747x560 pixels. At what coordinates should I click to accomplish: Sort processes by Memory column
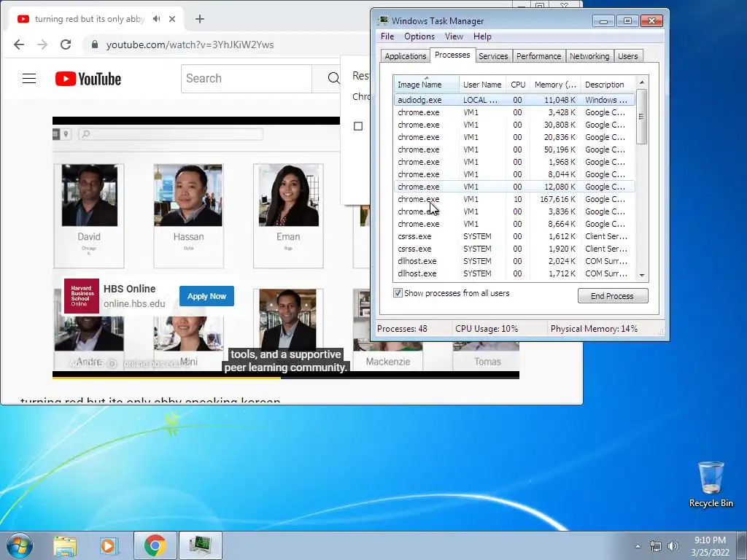[555, 85]
